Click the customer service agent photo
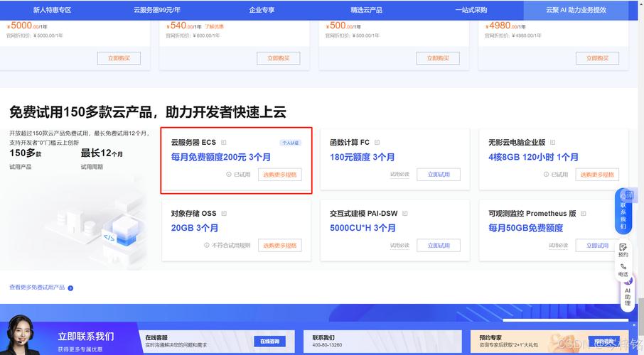644x355 pixels. [x=20, y=335]
